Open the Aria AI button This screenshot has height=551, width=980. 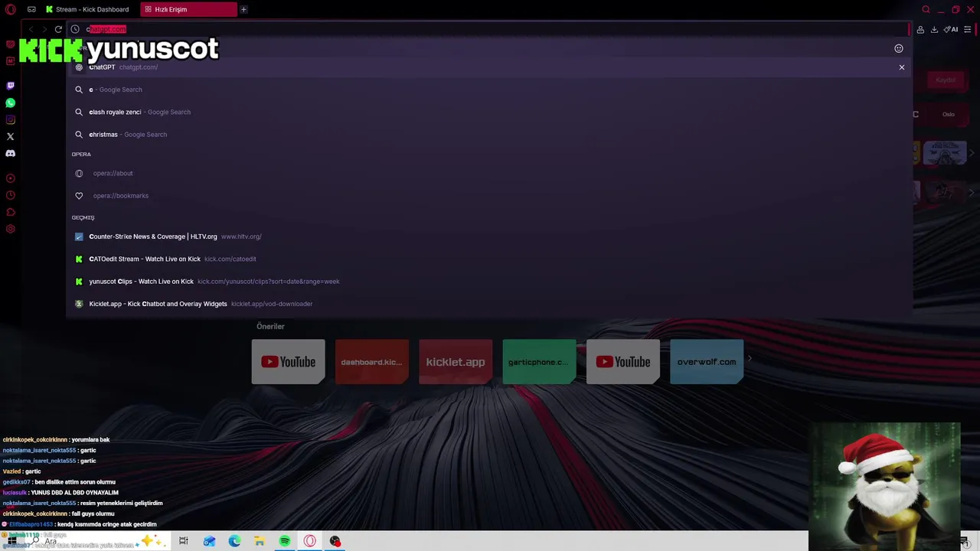951,29
